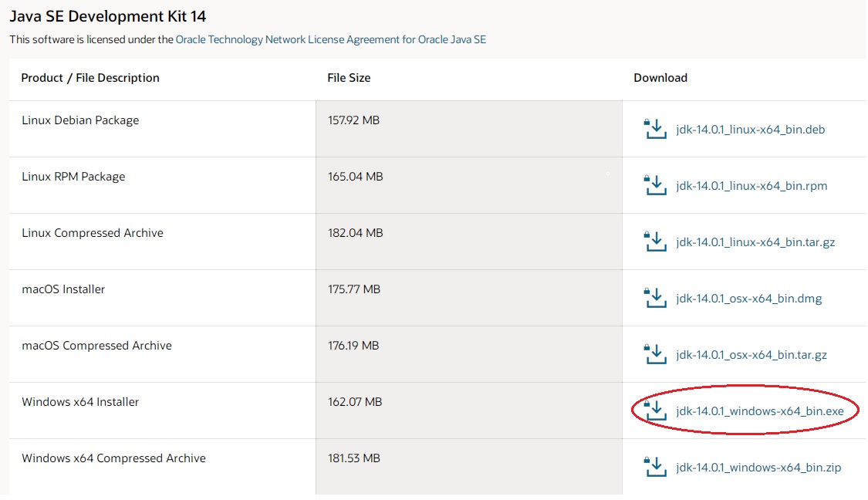
Task: Click the Java SE Development Kit 14 heading
Action: pyautogui.click(x=108, y=16)
